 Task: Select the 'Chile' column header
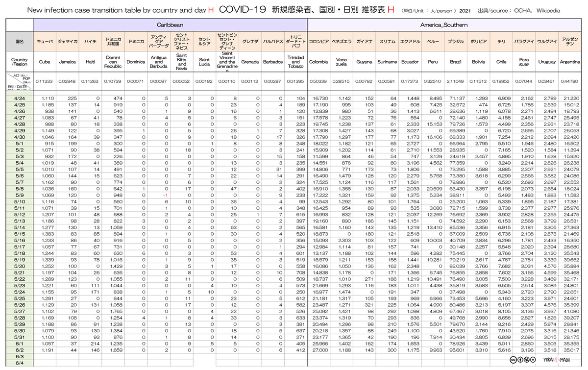pyautogui.click(x=501, y=62)
